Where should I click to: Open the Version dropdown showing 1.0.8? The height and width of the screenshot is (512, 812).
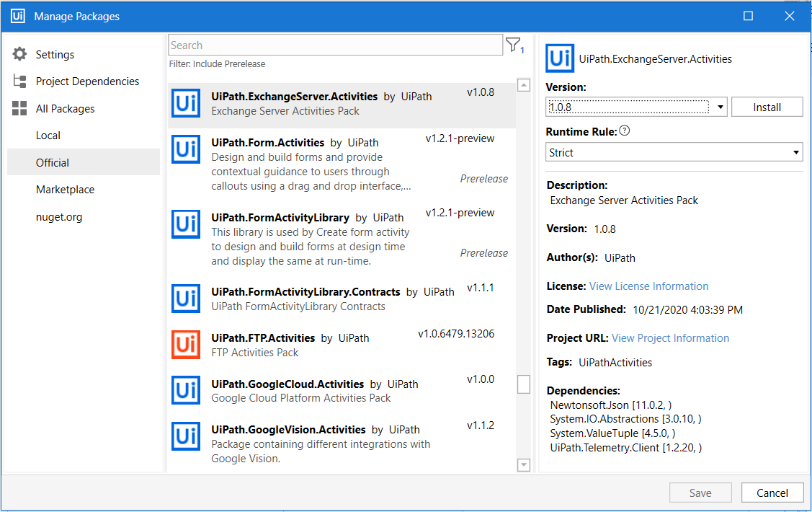(636, 107)
